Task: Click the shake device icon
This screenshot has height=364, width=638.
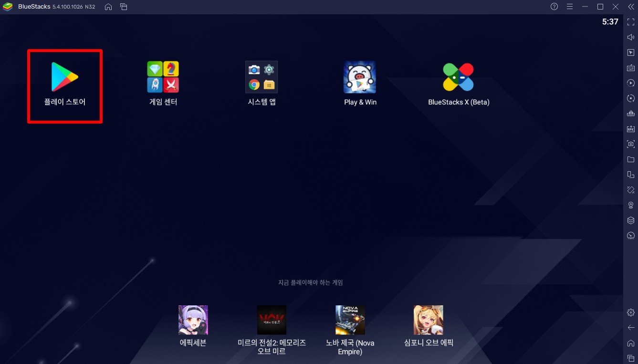Action: tap(631, 190)
